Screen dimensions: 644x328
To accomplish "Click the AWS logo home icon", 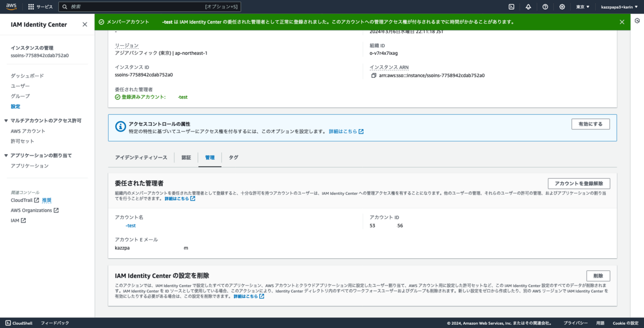I will pyautogui.click(x=12, y=6).
